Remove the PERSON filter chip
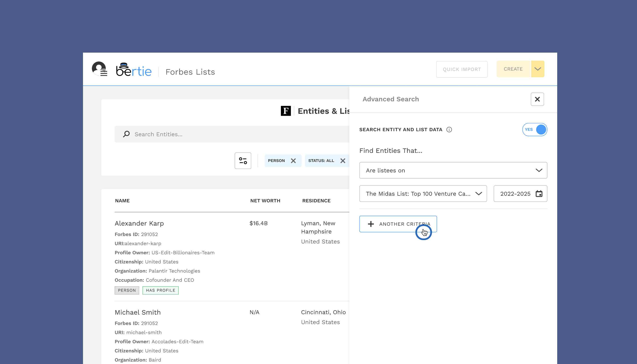The image size is (637, 364). (x=293, y=161)
